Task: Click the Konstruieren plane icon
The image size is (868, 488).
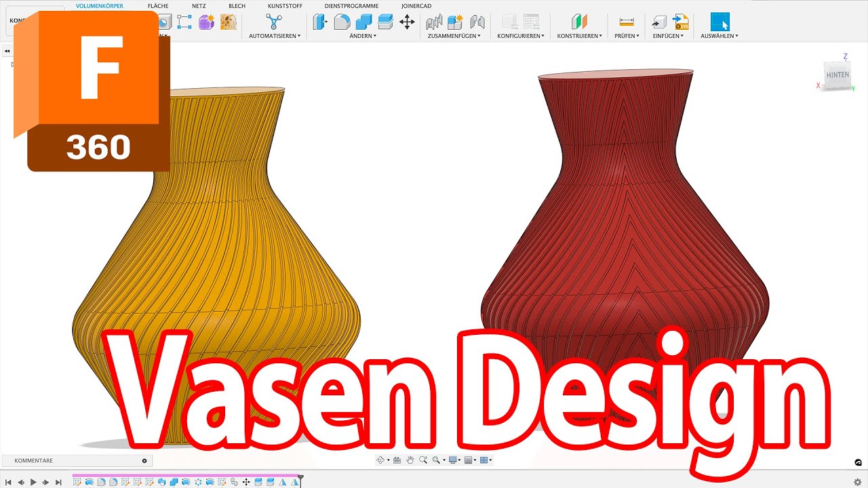Action: pyautogui.click(x=579, y=22)
